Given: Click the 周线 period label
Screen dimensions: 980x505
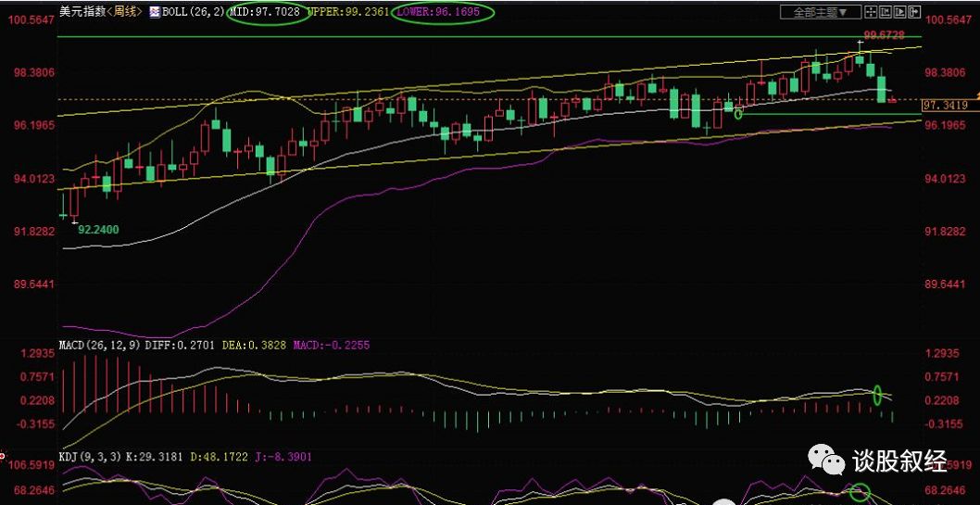Looking at the screenshot, I should click(125, 11).
